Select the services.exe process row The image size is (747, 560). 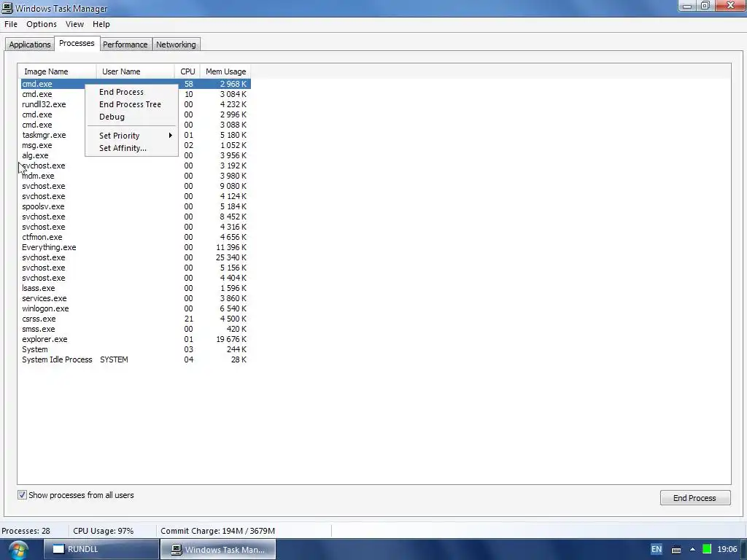point(135,298)
